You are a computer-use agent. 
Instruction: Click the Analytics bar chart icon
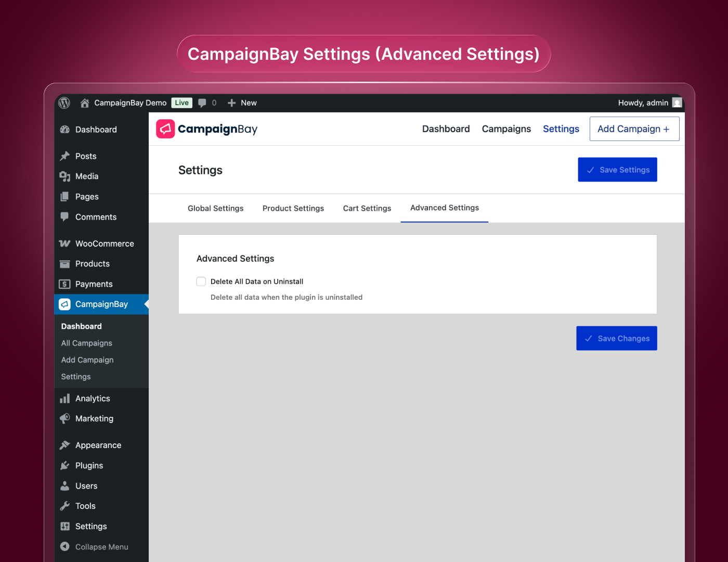(x=65, y=399)
